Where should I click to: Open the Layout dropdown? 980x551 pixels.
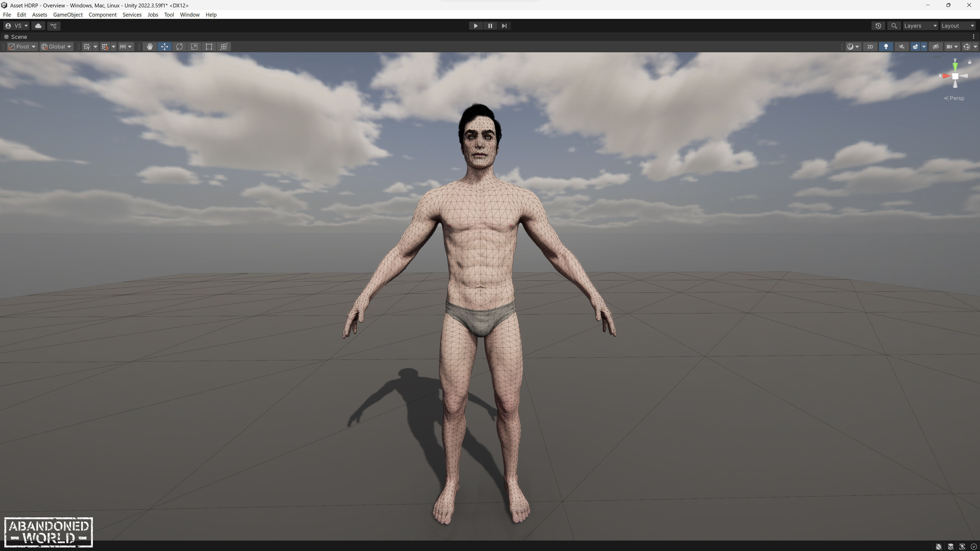click(x=957, y=26)
